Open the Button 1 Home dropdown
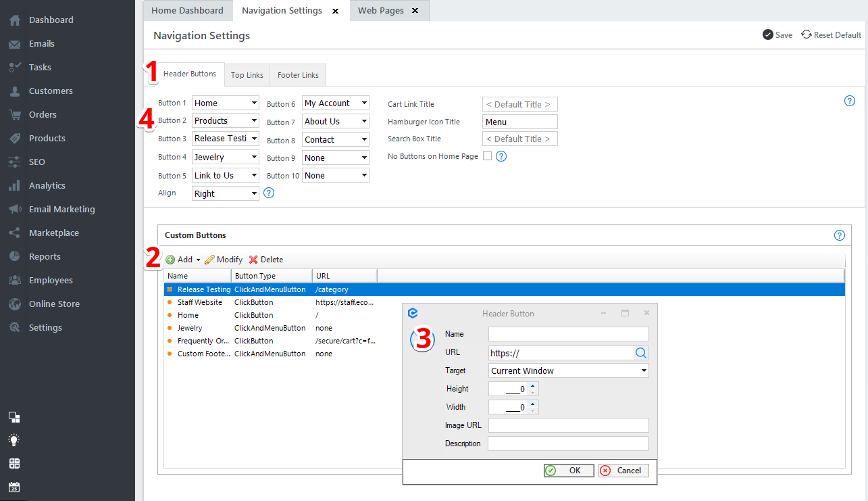The height and width of the screenshot is (501, 868). [226, 103]
